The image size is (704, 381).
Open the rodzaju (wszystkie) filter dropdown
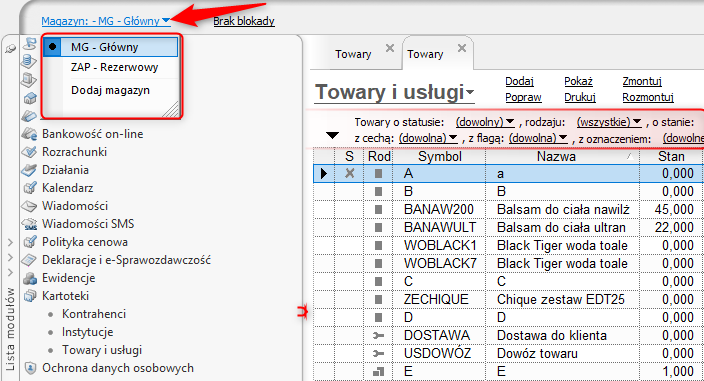click(x=609, y=122)
